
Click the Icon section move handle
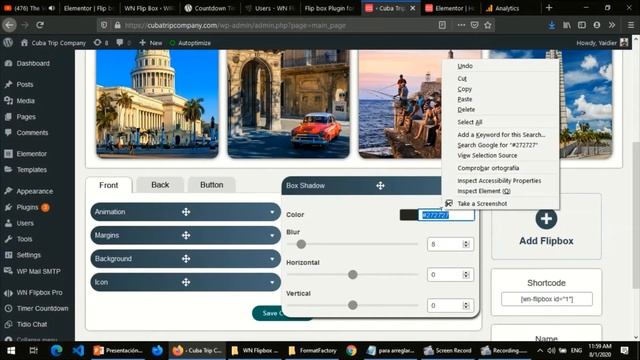(x=186, y=282)
